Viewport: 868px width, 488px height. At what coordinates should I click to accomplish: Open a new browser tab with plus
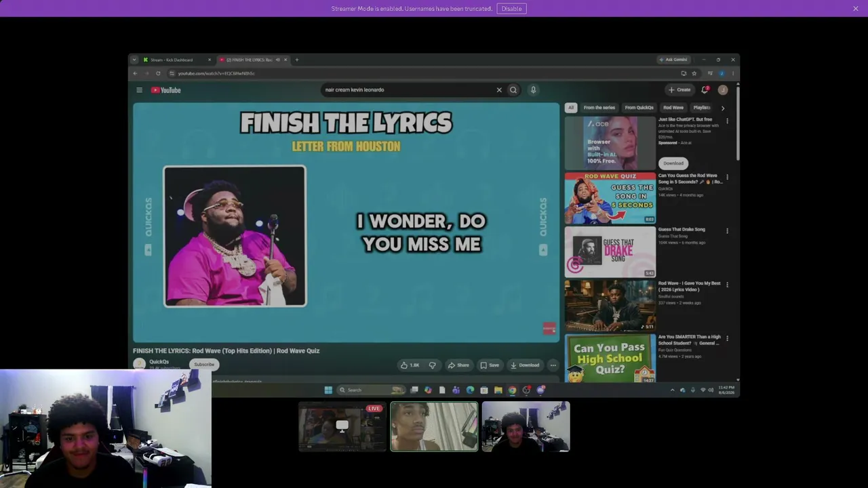click(x=296, y=60)
